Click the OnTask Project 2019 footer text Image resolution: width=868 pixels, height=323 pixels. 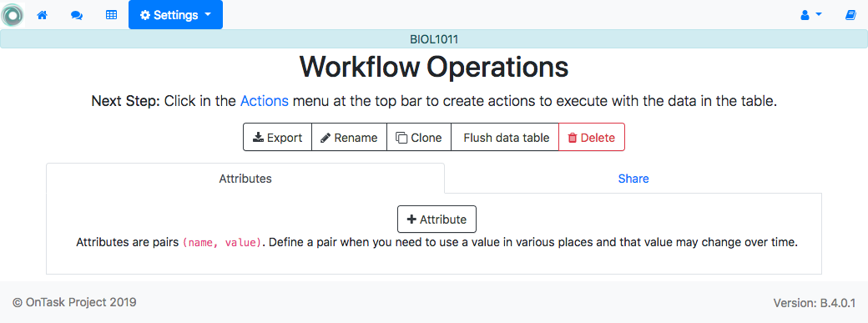coord(75,302)
